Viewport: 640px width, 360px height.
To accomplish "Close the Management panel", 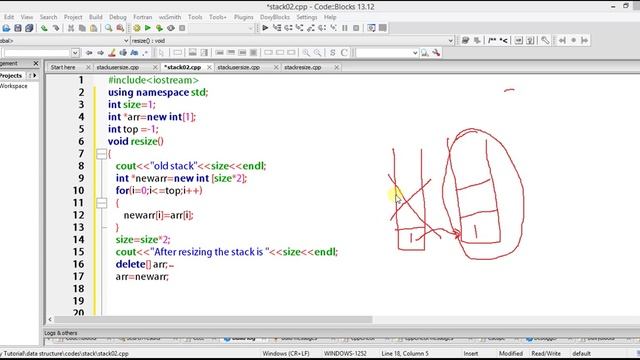I will 36,63.
